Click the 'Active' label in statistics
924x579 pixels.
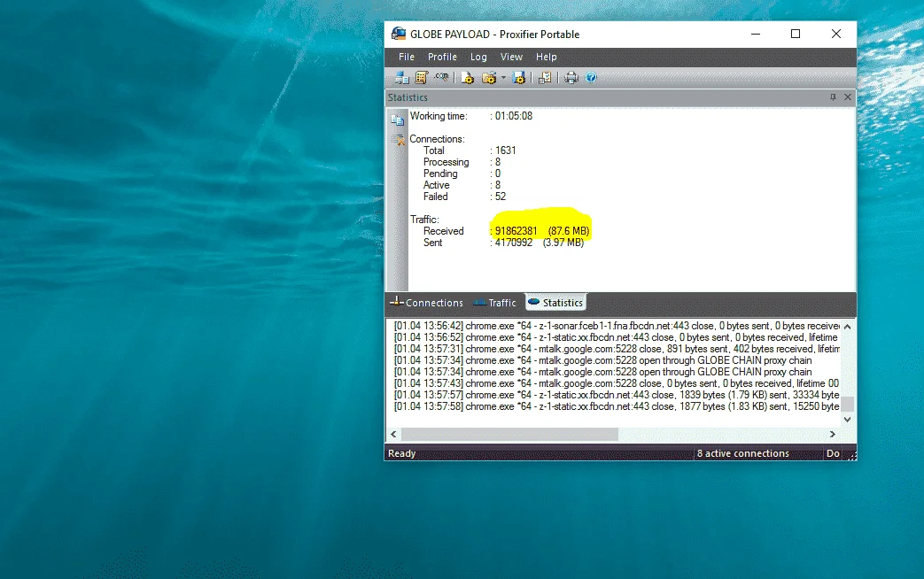coord(436,185)
